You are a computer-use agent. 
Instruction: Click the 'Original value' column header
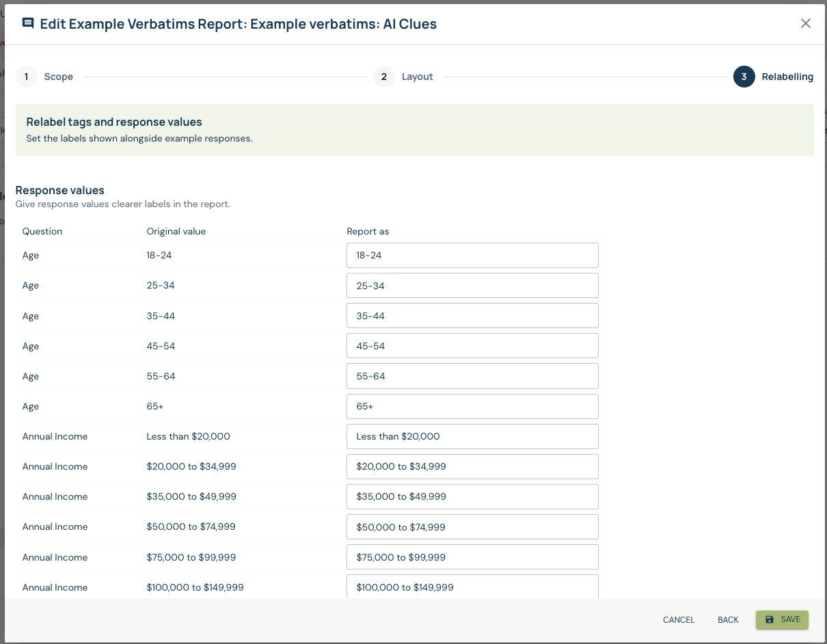[x=176, y=231]
